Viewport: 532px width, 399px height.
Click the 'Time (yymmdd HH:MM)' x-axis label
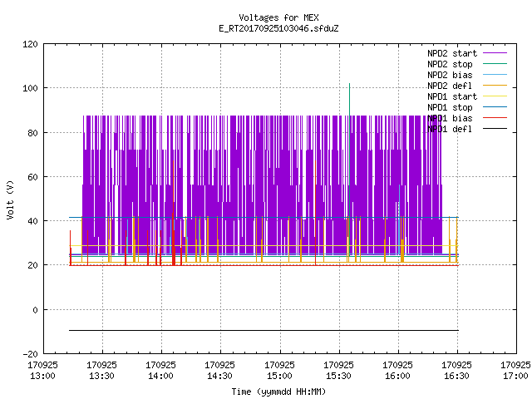278,392
